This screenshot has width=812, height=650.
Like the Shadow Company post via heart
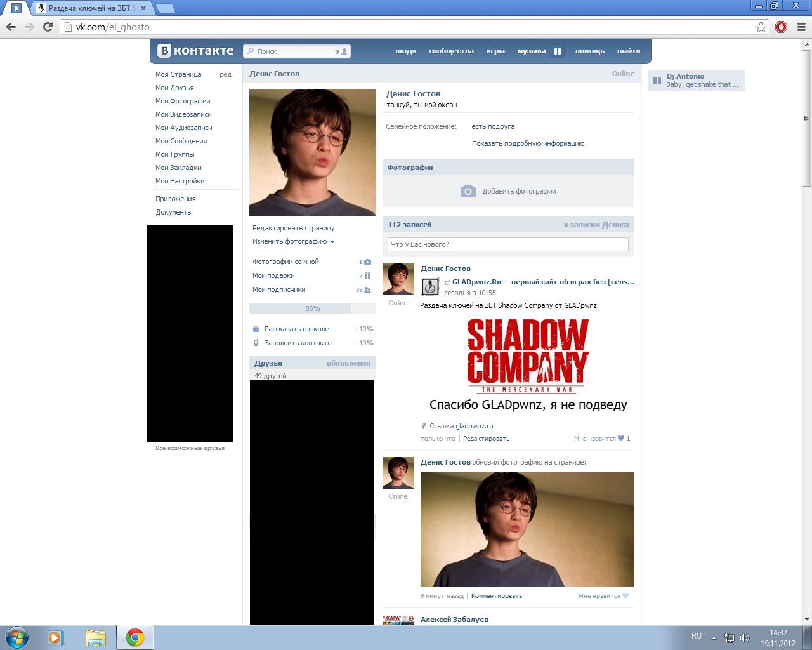(x=621, y=438)
